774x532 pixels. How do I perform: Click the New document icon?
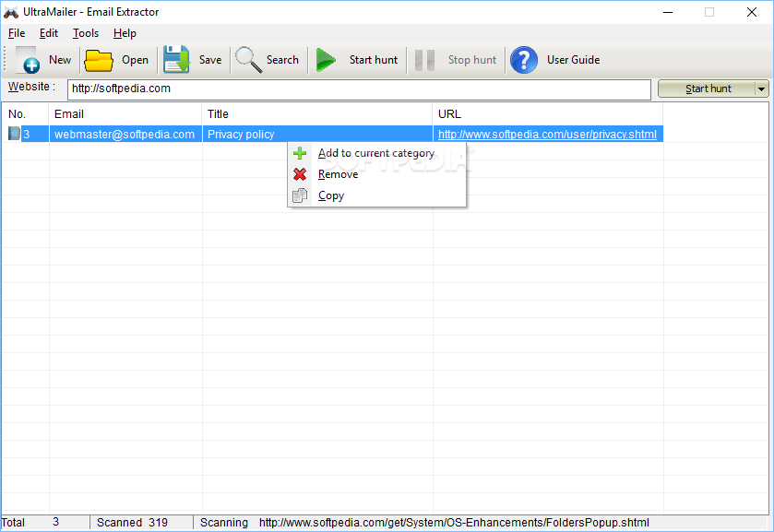pyautogui.click(x=28, y=60)
